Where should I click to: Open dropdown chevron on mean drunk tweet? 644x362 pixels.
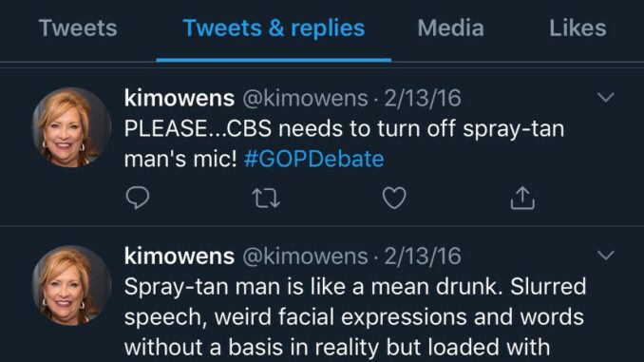pos(605,256)
